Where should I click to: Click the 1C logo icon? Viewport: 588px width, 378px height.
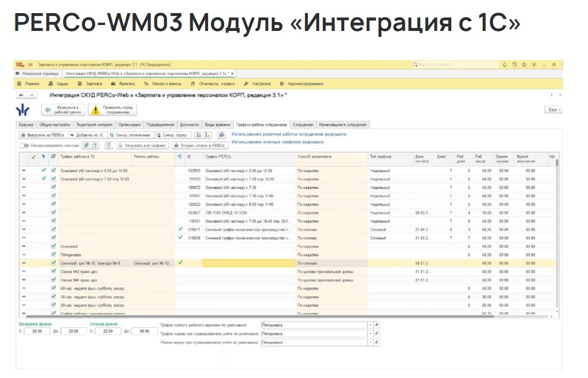click(x=20, y=64)
